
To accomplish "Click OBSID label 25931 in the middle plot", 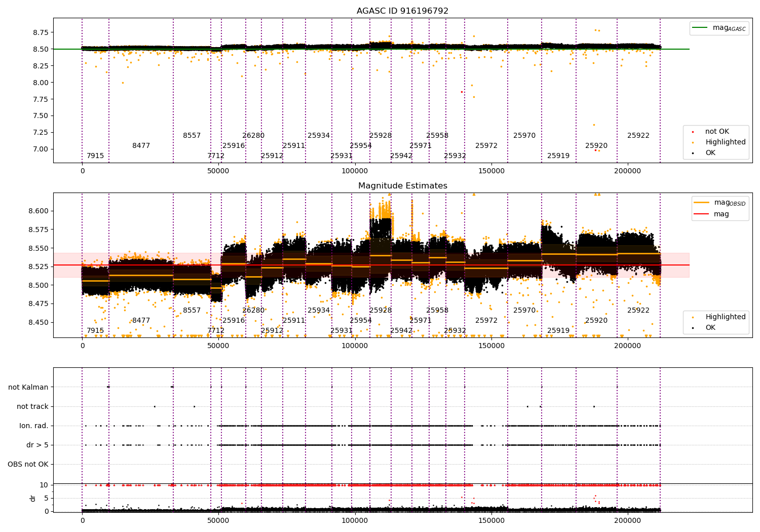I will [x=341, y=331].
